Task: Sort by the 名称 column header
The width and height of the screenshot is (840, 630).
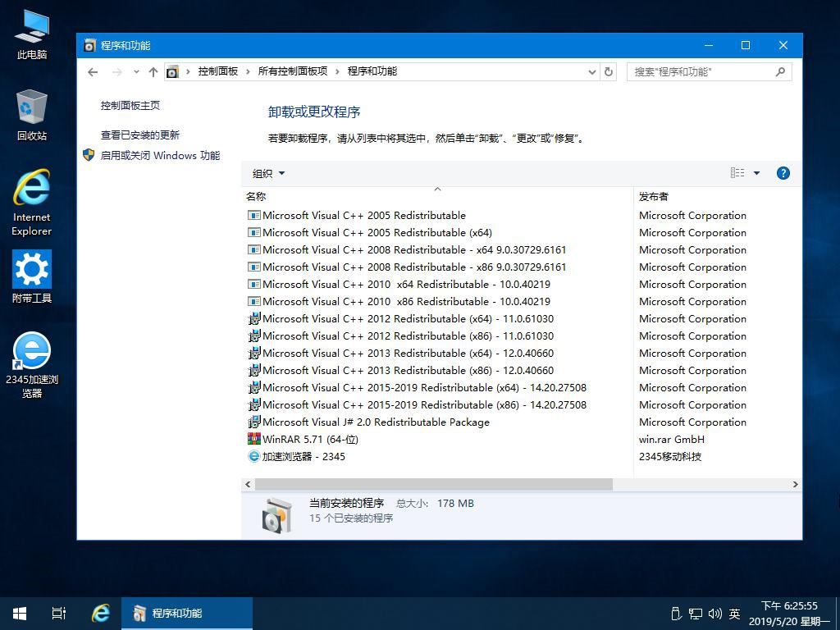Action: (437, 196)
